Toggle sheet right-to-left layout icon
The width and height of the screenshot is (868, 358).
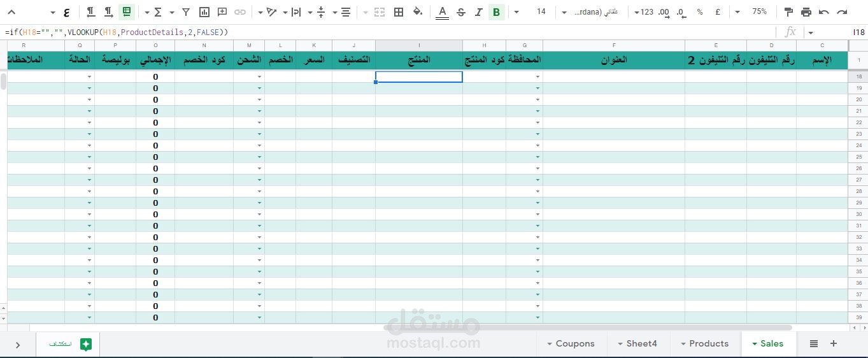click(x=127, y=12)
